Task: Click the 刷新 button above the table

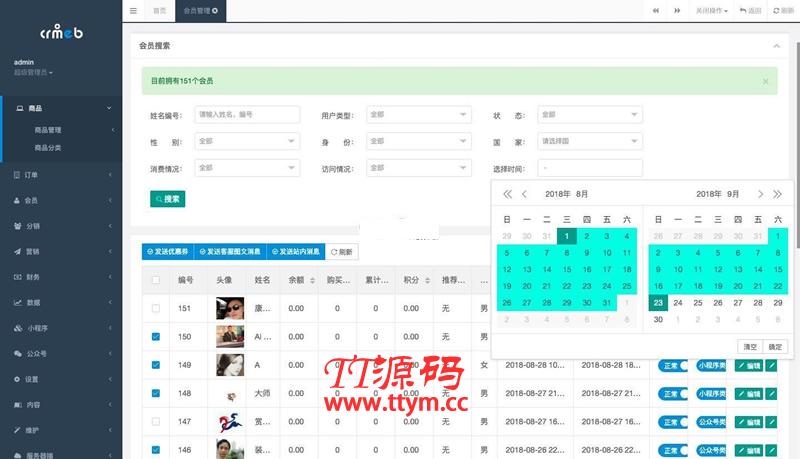Action: (342, 251)
